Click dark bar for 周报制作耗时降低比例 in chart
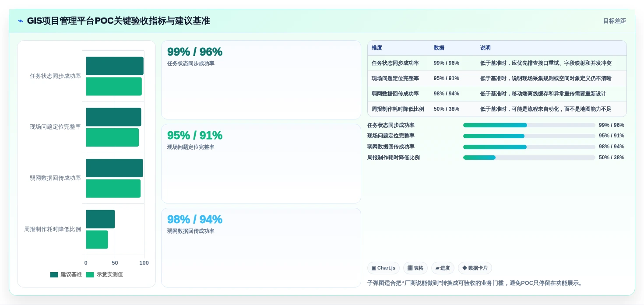Image resolution: width=644 pixels, height=305 pixels. [100, 219]
